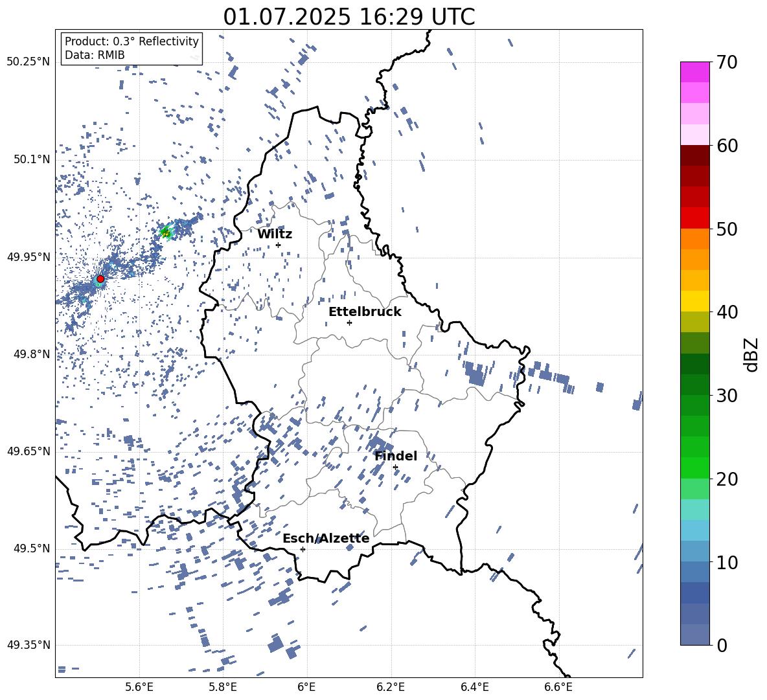Click the 30 tick on the colorbar
This screenshot has width=767, height=700.
(726, 396)
